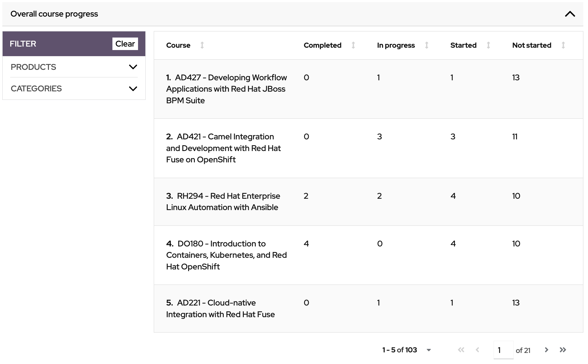Jump back to the first page

(461, 350)
